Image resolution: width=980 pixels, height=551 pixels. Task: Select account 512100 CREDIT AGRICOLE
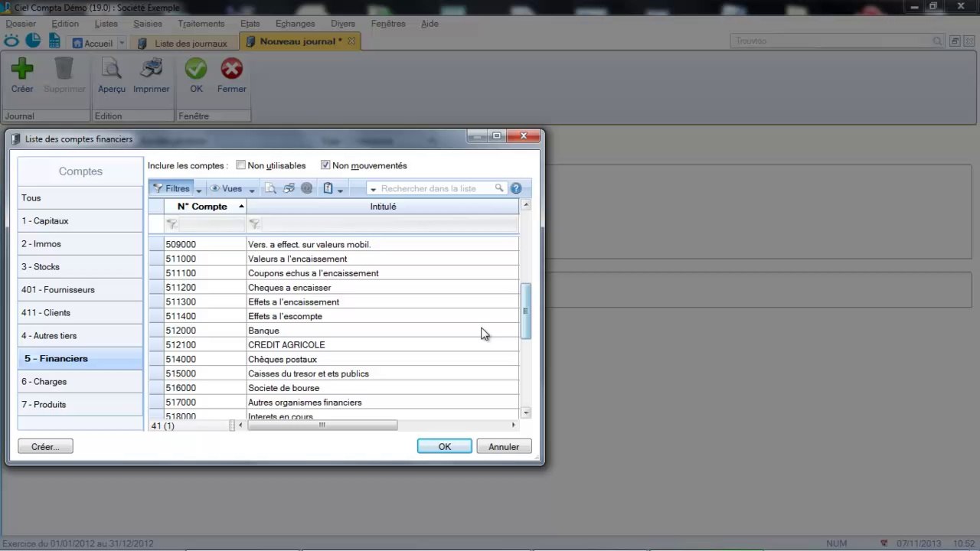click(334, 345)
